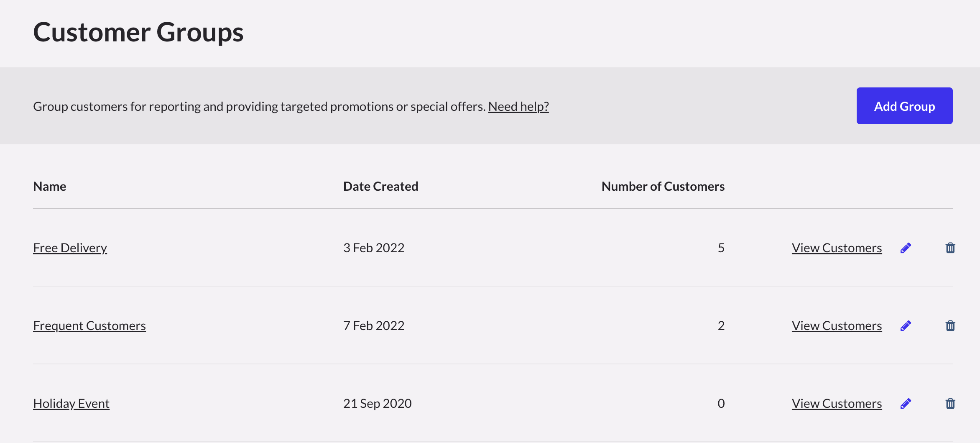This screenshot has height=443, width=980.
Task: Delete the Free Delivery group trash icon
Action: (x=950, y=248)
